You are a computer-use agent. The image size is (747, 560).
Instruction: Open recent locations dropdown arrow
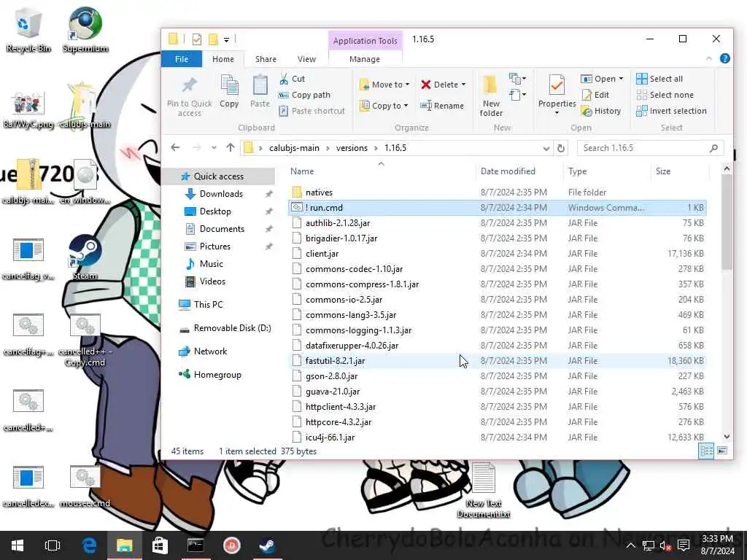click(x=214, y=147)
